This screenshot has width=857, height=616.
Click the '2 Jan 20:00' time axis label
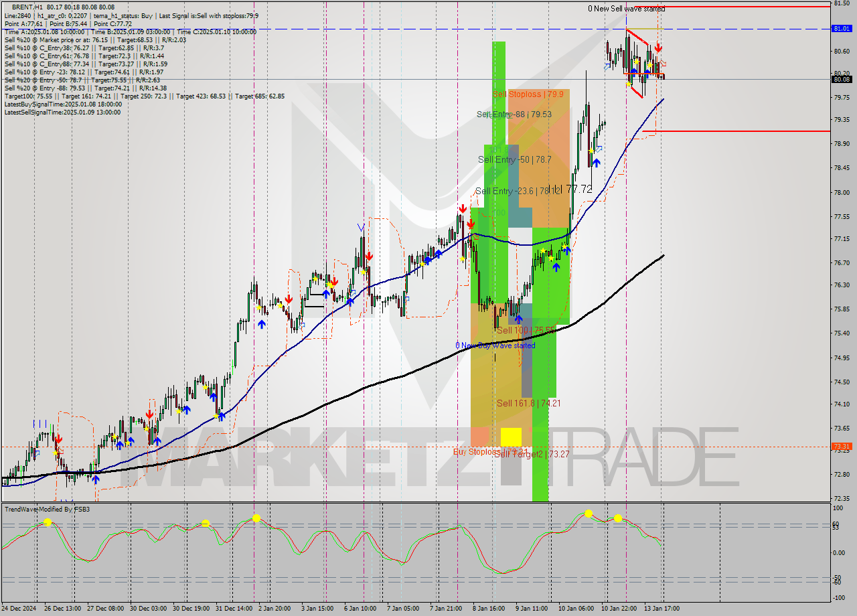tap(275, 609)
